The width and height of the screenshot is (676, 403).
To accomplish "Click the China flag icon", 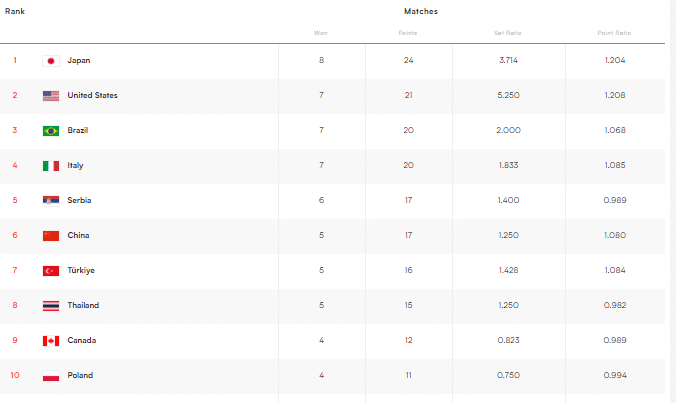I will pos(51,236).
